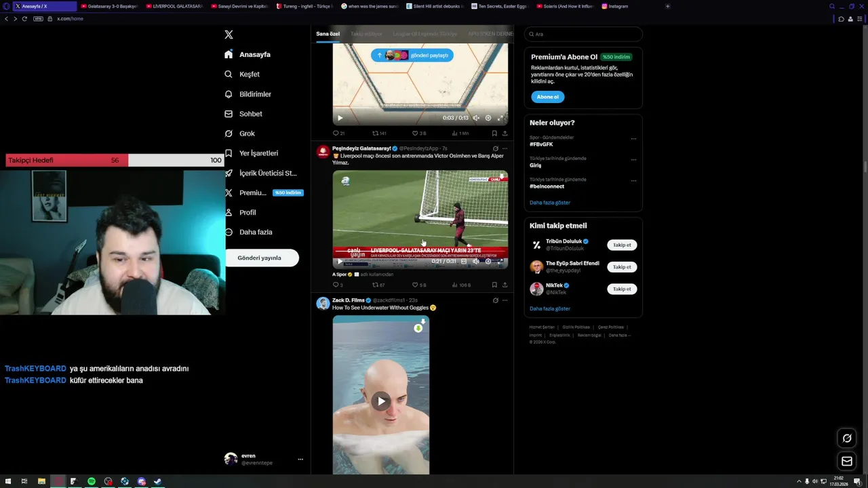Like the post with 3 B likes

pyautogui.click(x=419, y=134)
